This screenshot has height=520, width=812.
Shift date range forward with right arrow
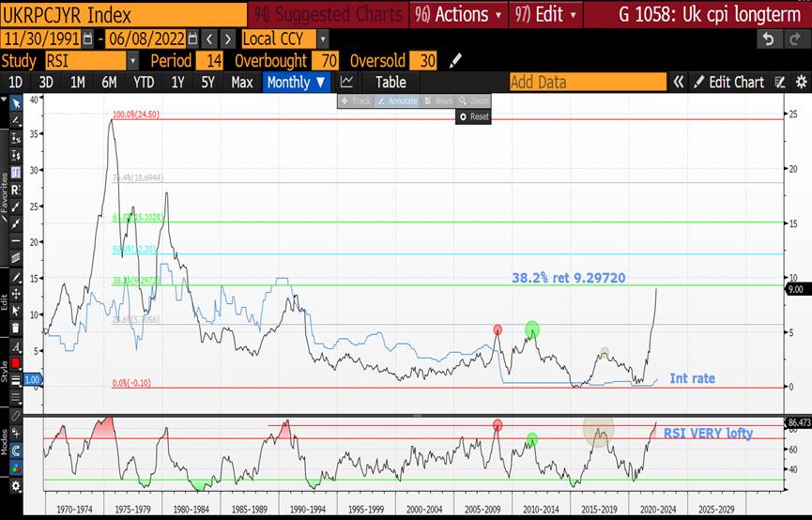228,38
